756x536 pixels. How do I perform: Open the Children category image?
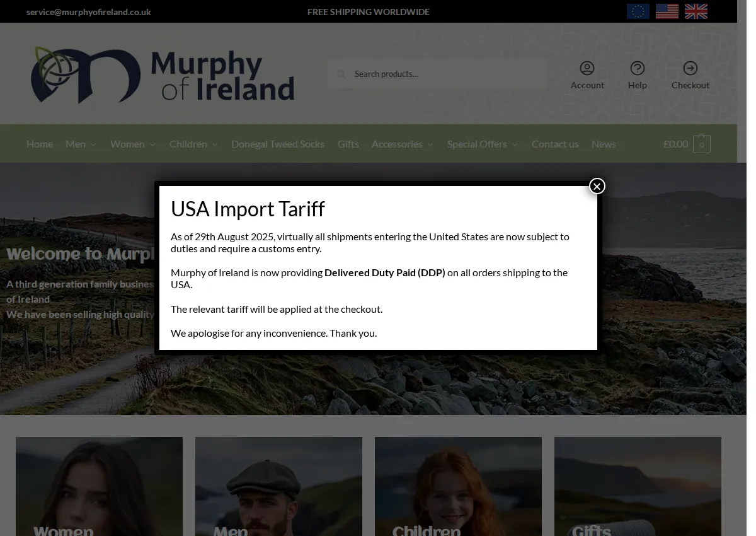[458, 486]
